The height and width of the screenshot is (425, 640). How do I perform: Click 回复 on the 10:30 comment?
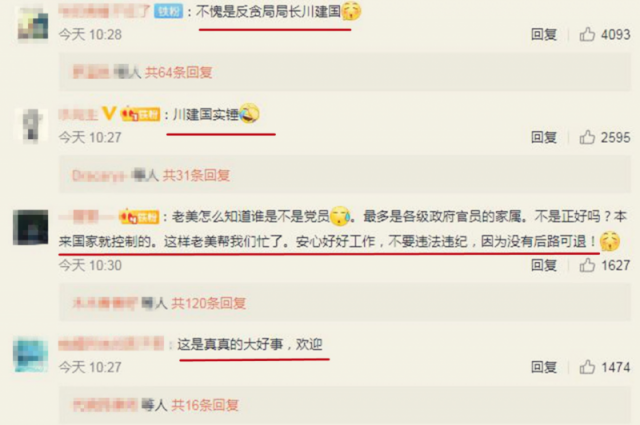544,265
